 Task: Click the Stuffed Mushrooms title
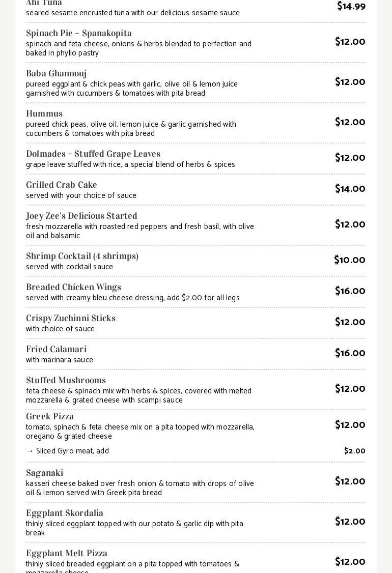66,381
